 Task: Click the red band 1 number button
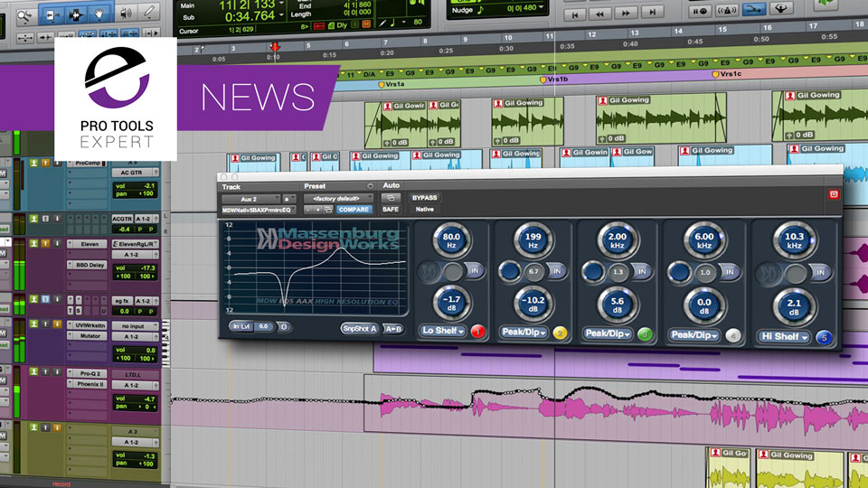[477, 332]
